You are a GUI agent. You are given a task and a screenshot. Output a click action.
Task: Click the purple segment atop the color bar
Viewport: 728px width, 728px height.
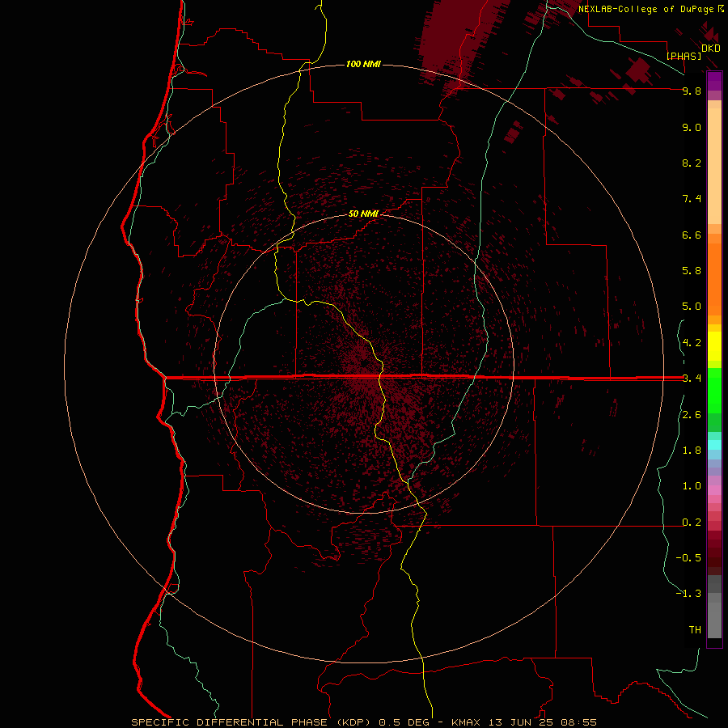tap(714, 81)
